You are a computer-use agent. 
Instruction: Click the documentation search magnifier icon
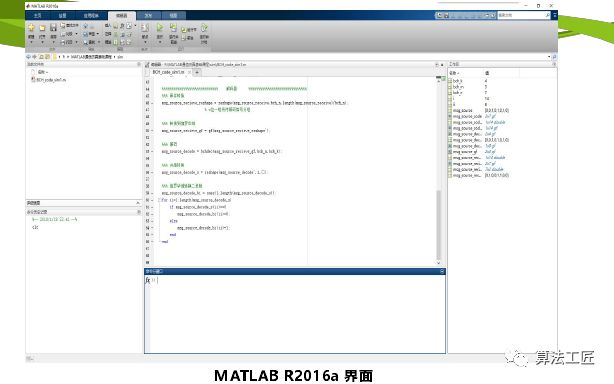pos(547,15)
